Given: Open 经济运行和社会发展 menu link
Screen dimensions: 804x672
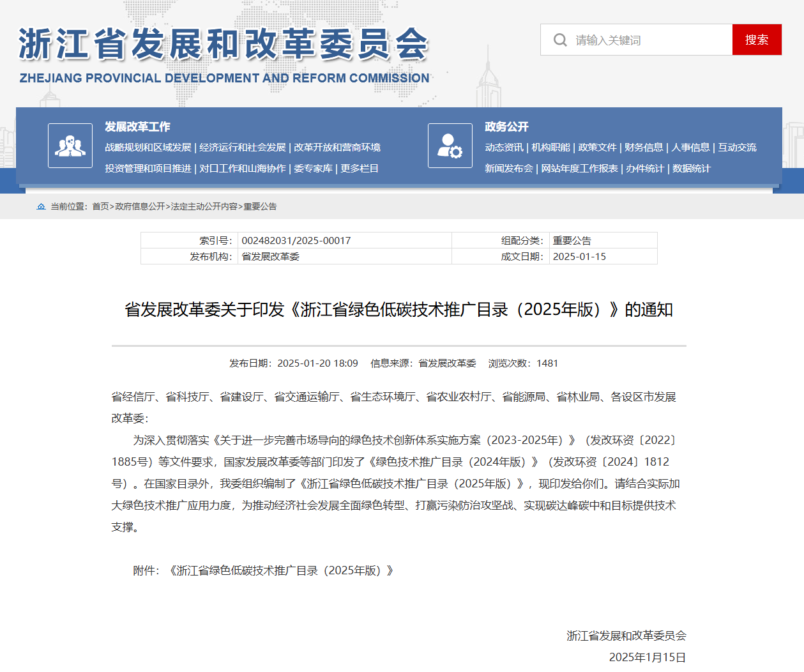Looking at the screenshot, I should pos(243,148).
